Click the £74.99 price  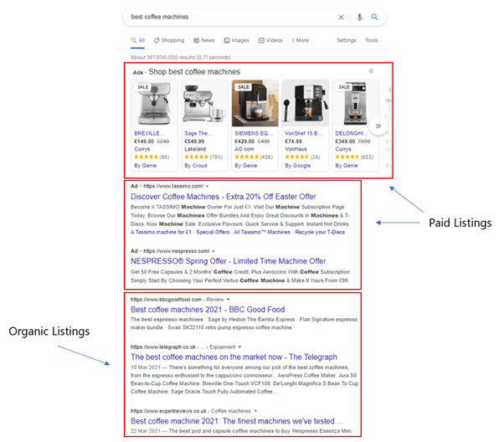[x=293, y=141]
